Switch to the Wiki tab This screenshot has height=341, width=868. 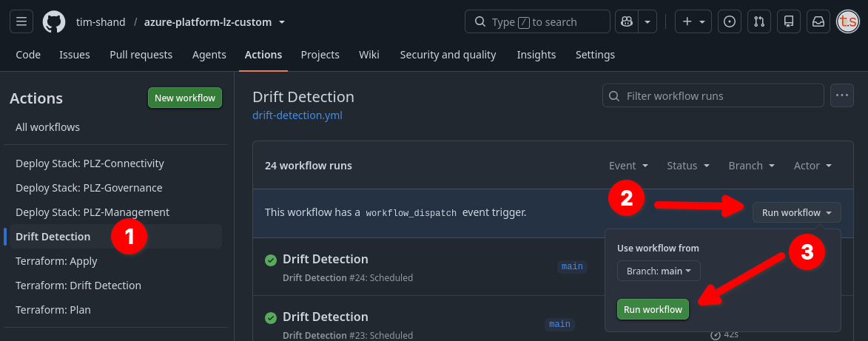point(369,55)
